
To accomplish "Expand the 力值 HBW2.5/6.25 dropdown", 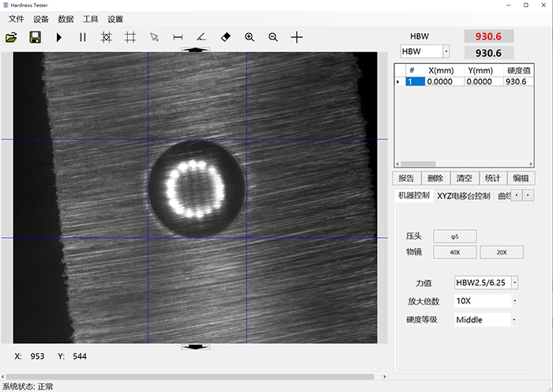I will 515,282.
